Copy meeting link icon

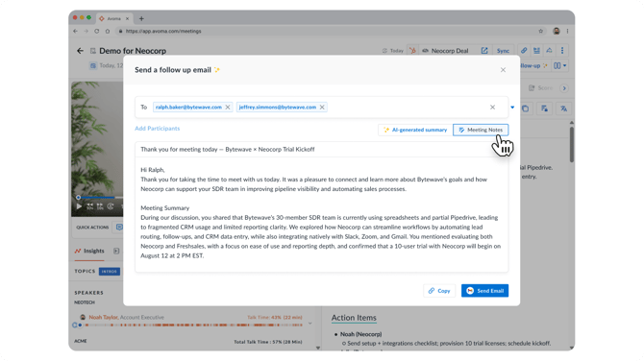click(524, 51)
